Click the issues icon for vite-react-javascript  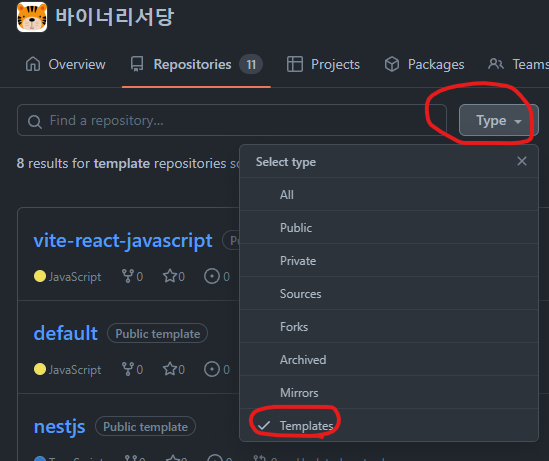(212, 276)
